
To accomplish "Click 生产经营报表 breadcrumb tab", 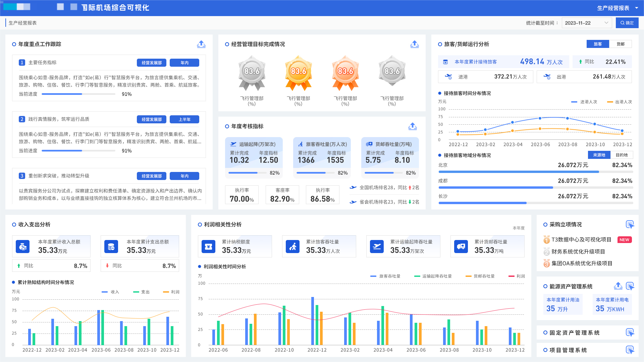I will tap(22, 23).
